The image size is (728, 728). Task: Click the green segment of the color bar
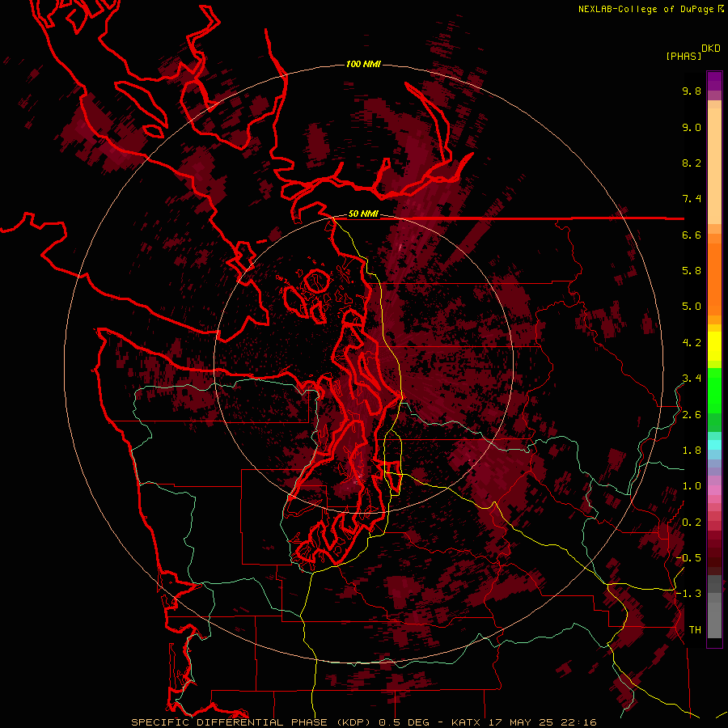[714, 390]
